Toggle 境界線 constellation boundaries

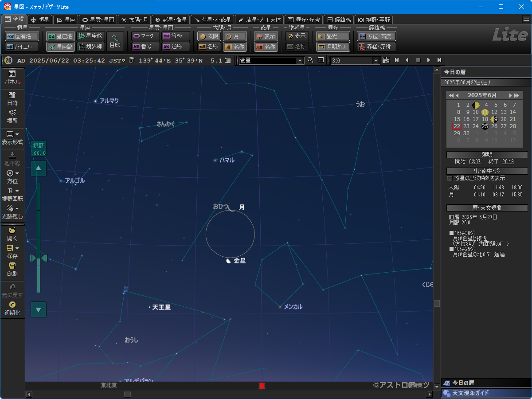tap(90, 47)
